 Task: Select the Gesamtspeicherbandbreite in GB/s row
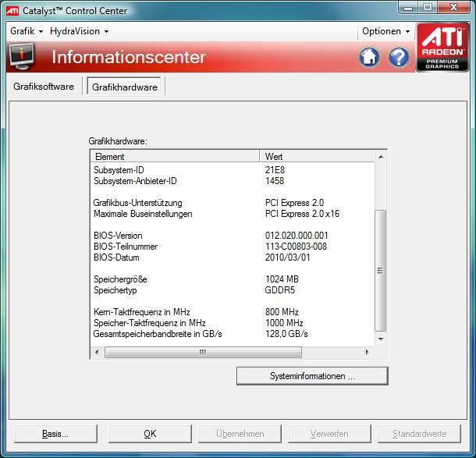coord(233,334)
